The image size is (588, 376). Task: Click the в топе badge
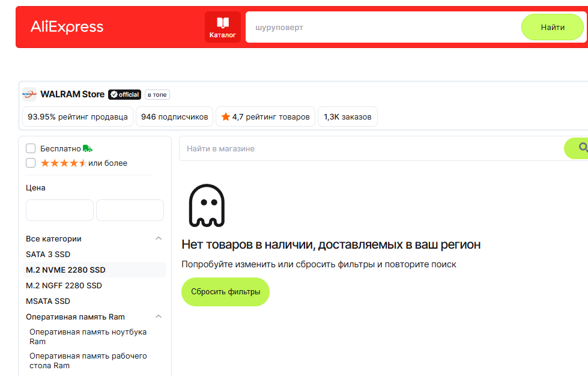tap(157, 94)
